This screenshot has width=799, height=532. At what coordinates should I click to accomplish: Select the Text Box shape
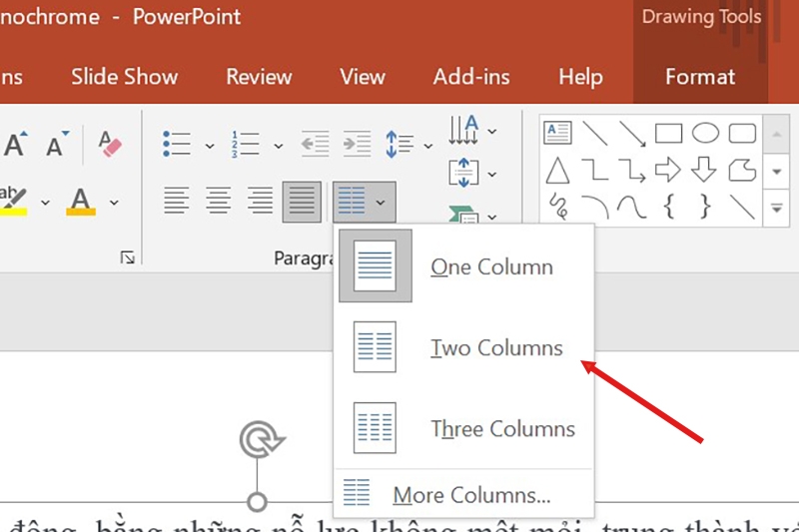point(557,133)
